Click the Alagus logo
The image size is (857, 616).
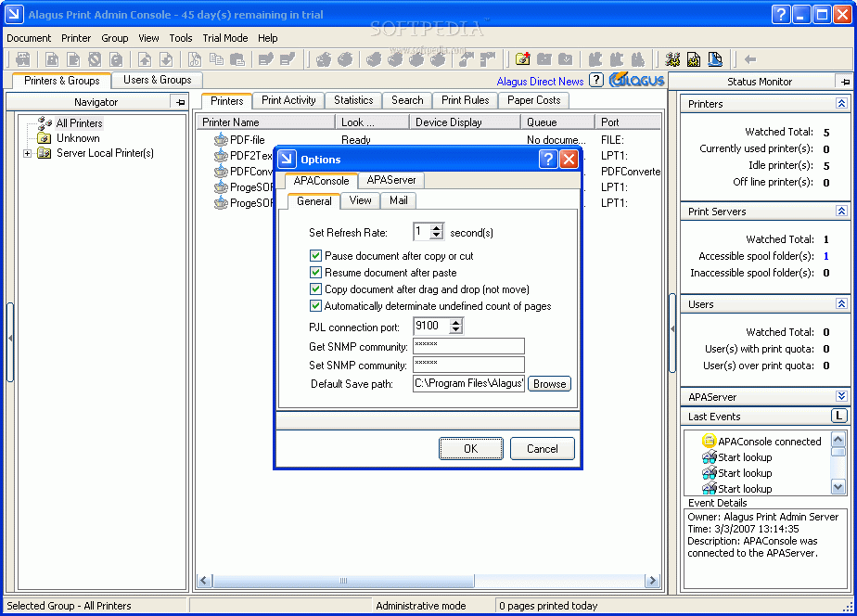[x=637, y=80]
